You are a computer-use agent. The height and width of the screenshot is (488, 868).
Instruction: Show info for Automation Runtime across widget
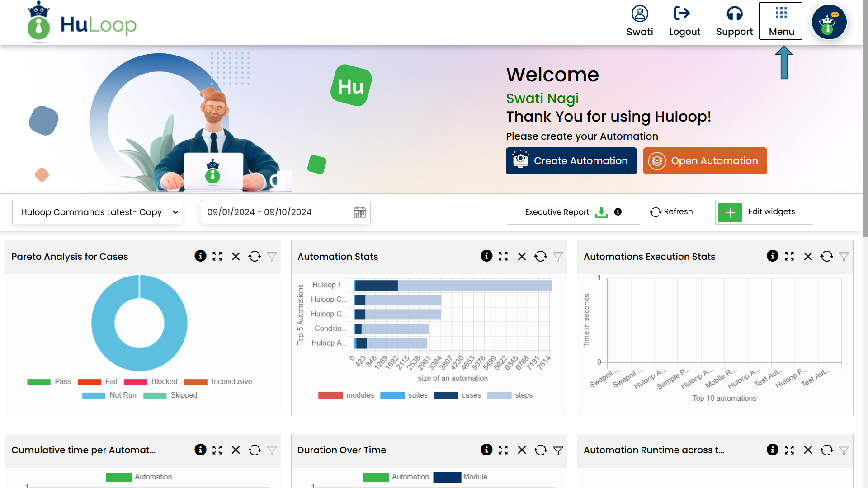[x=773, y=450]
